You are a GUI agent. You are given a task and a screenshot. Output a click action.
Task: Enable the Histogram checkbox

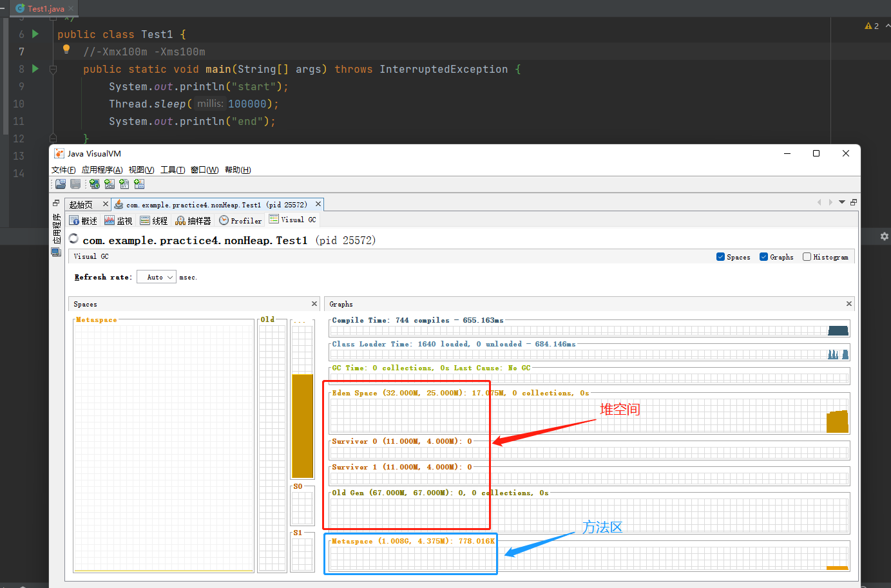coord(807,257)
